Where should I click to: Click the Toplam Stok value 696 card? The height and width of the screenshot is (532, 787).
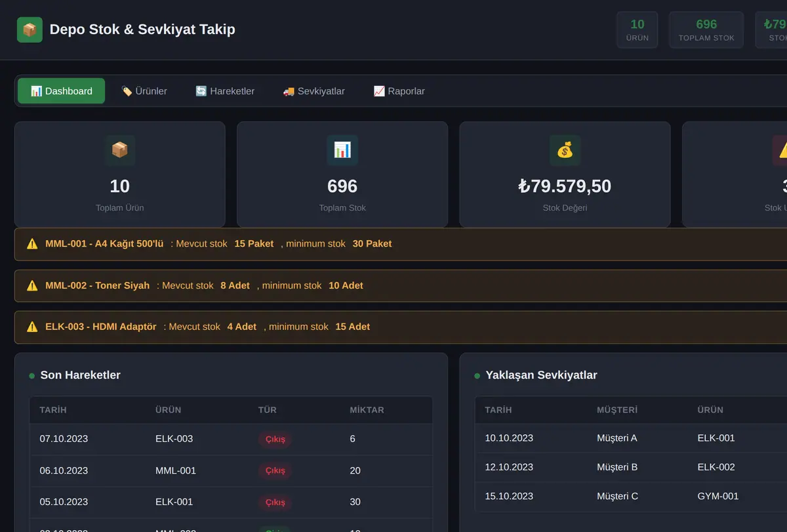(x=342, y=174)
